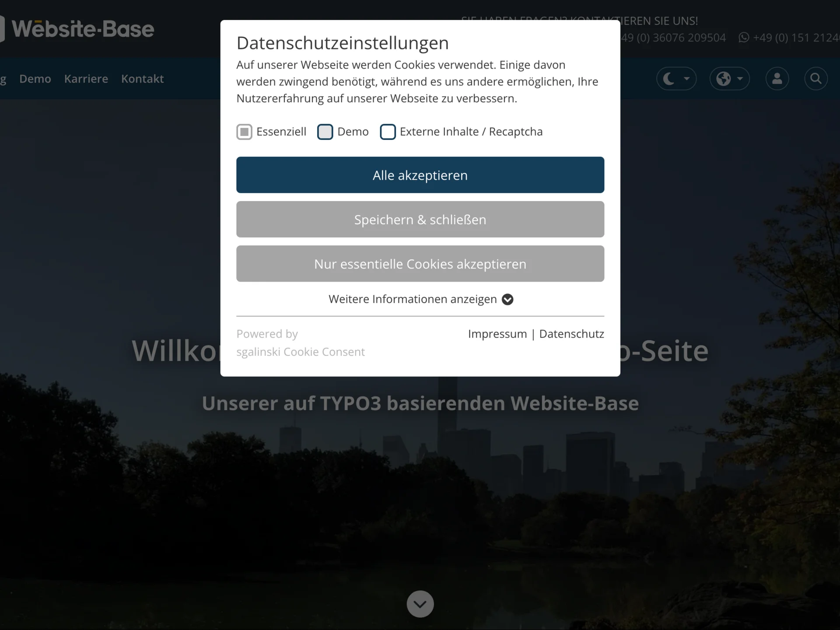Click the Essenziell checkbox
Image resolution: width=840 pixels, height=630 pixels.
coord(245,132)
